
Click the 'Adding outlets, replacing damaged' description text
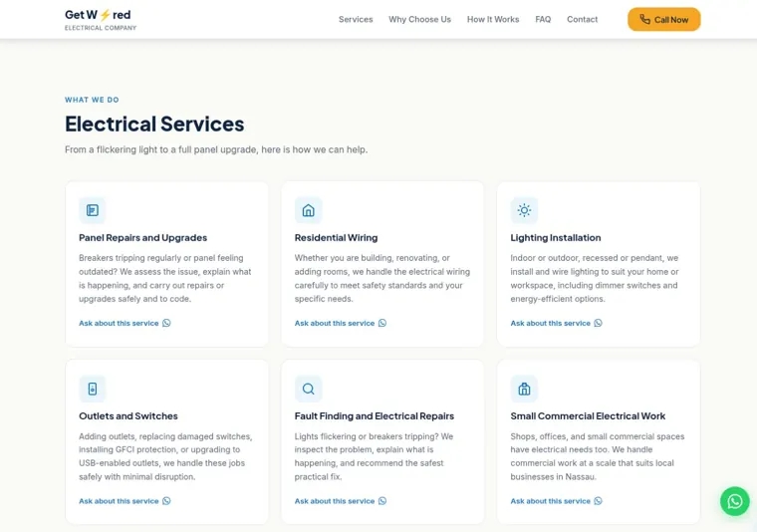click(165, 456)
